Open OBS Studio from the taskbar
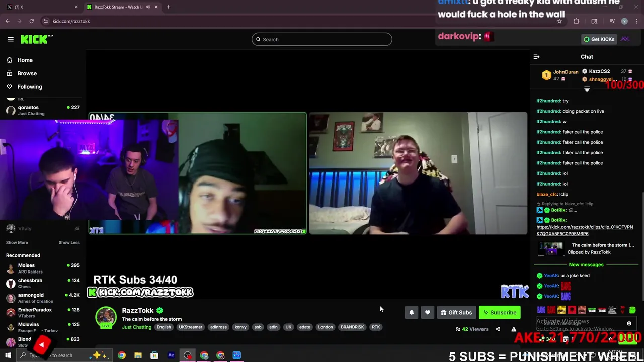The image size is (644, 362). tap(188, 355)
